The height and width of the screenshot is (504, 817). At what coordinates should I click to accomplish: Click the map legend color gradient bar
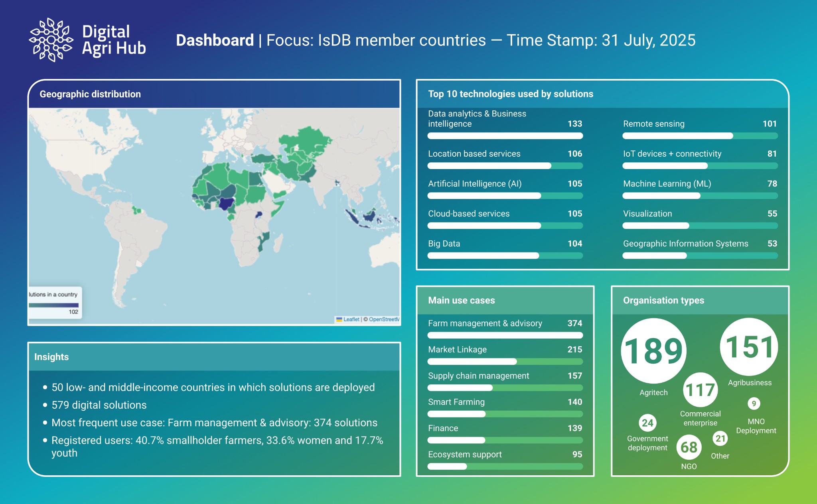coord(53,305)
